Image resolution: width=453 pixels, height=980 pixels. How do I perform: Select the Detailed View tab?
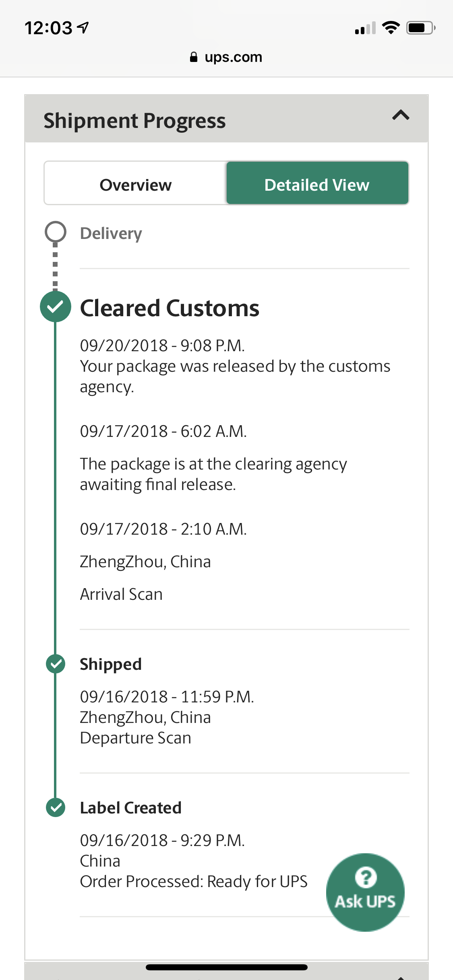click(x=317, y=183)
